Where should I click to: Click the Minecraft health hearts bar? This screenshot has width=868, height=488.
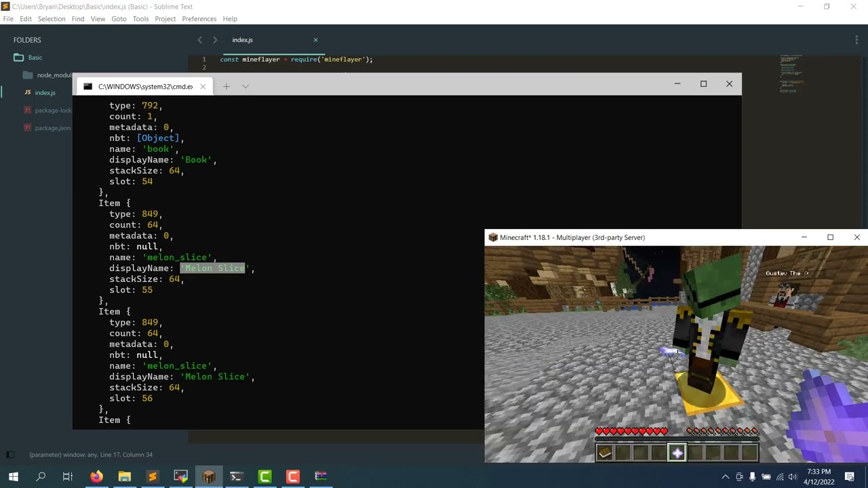click(631, 431)
